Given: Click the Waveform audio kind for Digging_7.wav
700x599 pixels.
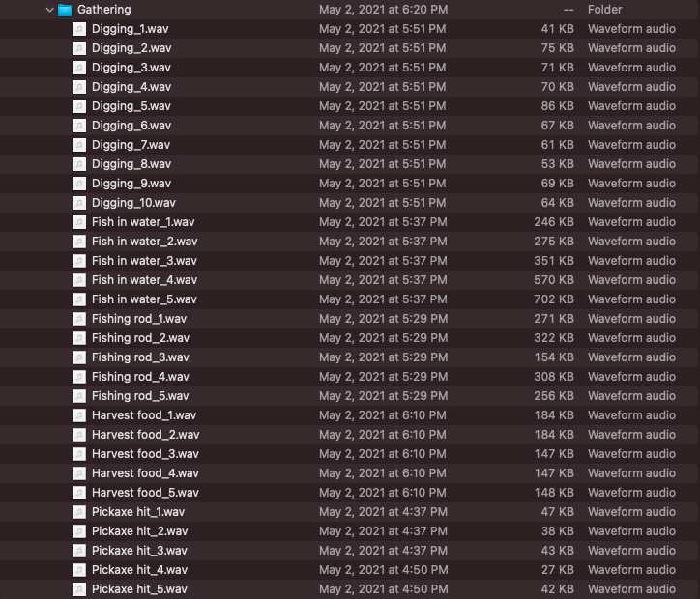Looking at the screenshot, I should (631, 145).
